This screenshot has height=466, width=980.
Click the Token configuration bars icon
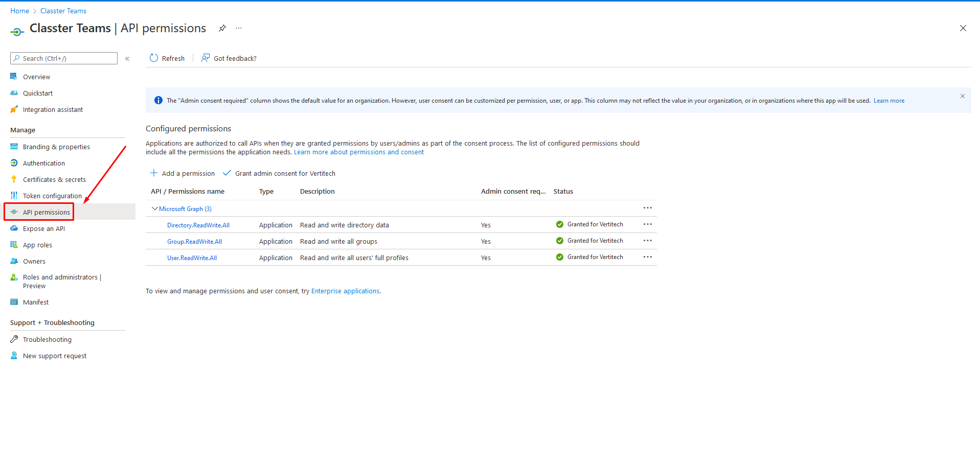pos(14,196)
